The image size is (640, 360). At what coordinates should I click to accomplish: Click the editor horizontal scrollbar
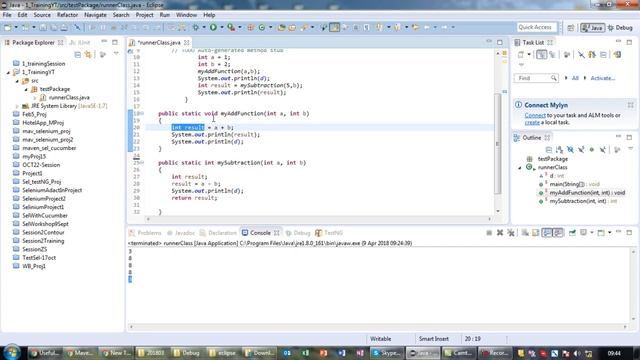coord(318,219)
